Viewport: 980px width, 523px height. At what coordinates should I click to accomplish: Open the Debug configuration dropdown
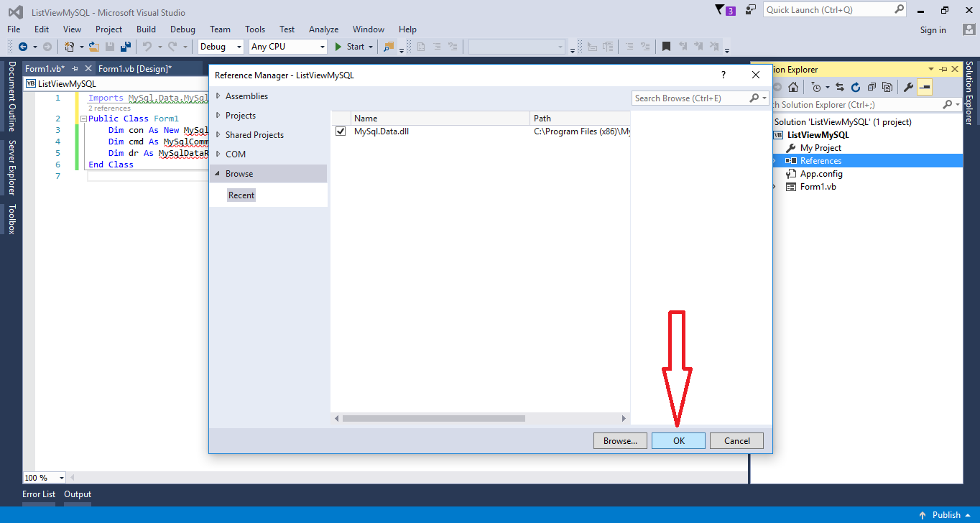pos(240,47)
